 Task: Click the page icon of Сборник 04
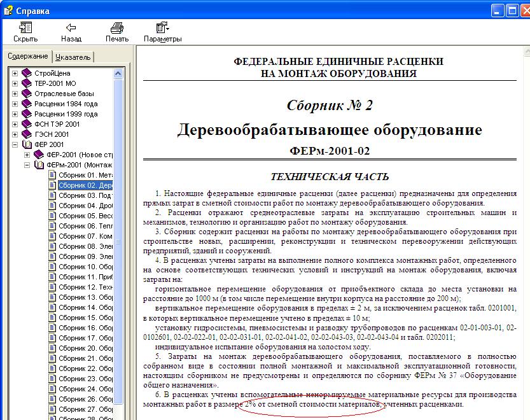click(52, 206)
